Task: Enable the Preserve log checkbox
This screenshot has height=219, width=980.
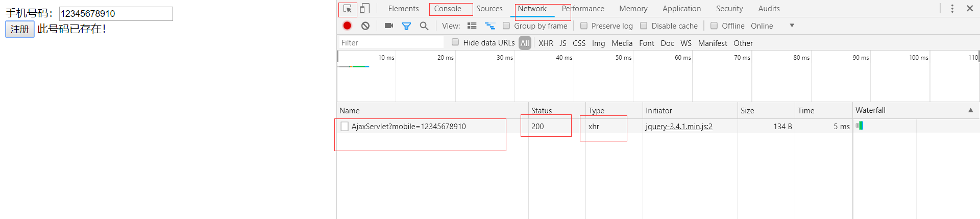Action: click(584, 26)
